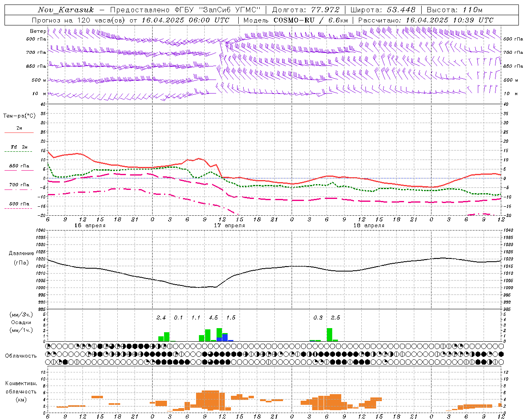Select the elevation text Высота: 110м
The height and width of the screenshot is (420, 525).
point(454,10)
